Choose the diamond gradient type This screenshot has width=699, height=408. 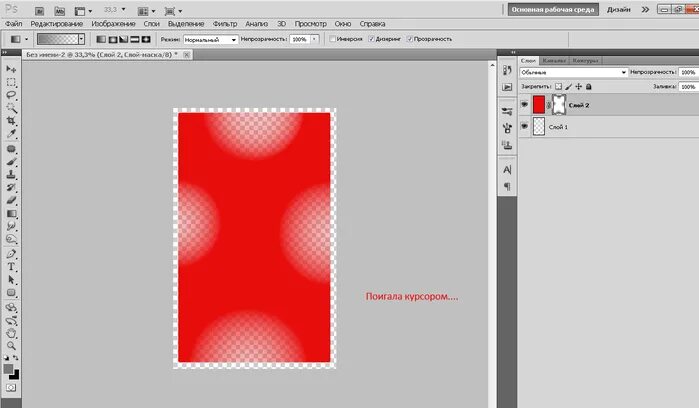(146, 39)
